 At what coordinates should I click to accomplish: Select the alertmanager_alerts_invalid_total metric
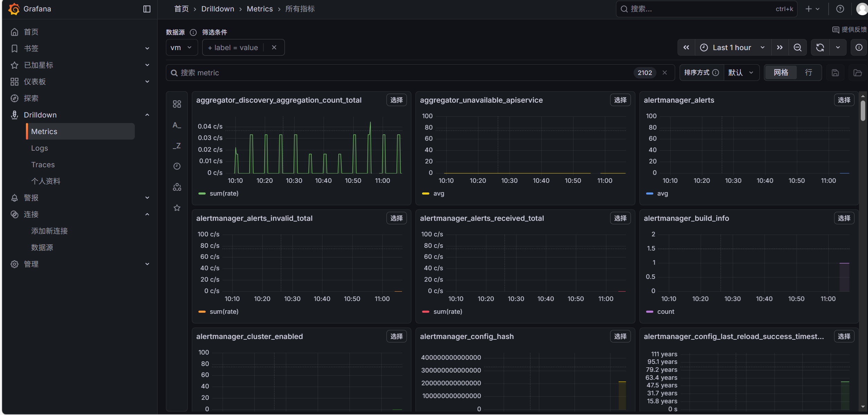tap(396, 218)
